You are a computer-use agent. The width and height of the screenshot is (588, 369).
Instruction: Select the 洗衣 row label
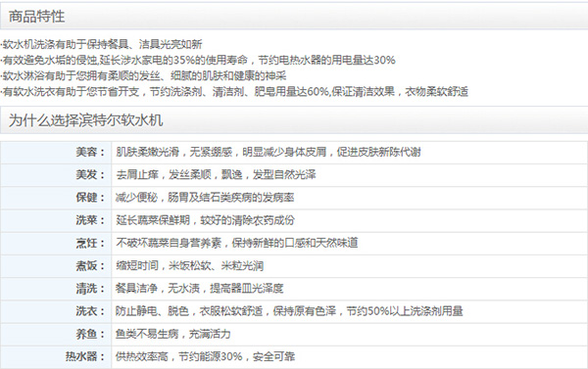(x=90, y=311)
